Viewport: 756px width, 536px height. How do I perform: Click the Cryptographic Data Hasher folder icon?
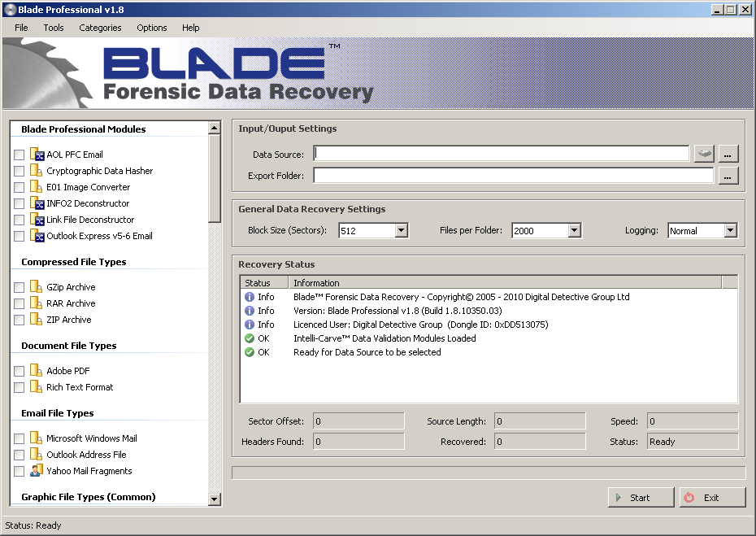[36, 170]
